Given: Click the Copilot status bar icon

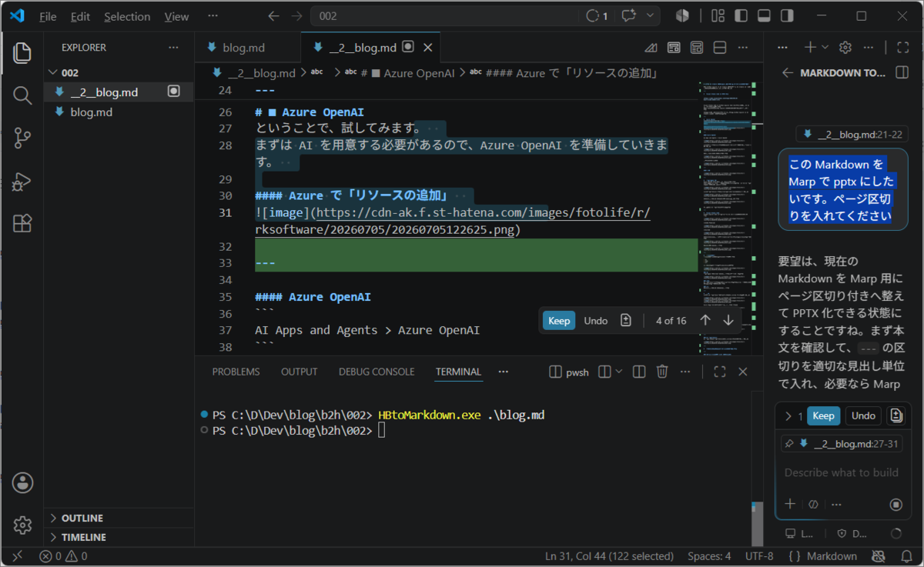Looking at the screenshot, I should click(x=877, y=556).
